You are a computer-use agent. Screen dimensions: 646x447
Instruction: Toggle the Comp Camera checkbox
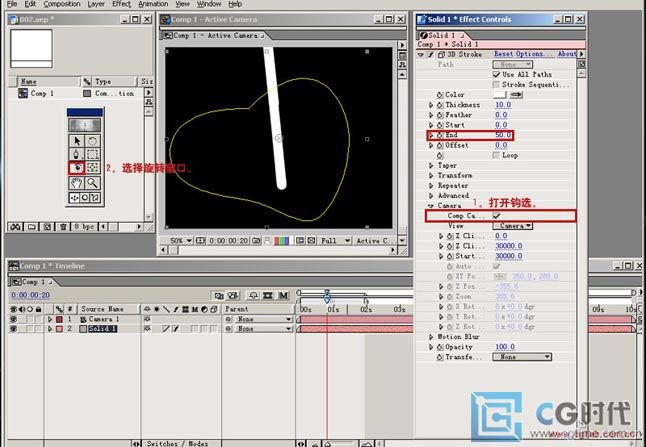(x=496, y=215)
